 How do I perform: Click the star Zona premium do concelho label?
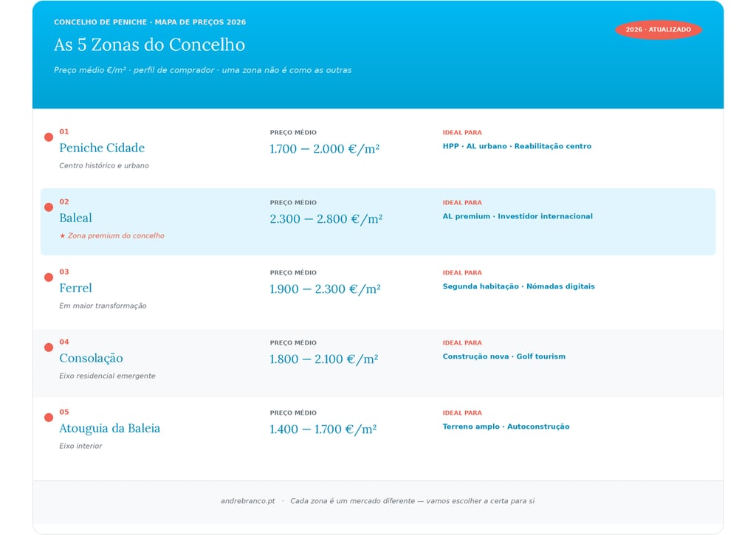[112, 235]
